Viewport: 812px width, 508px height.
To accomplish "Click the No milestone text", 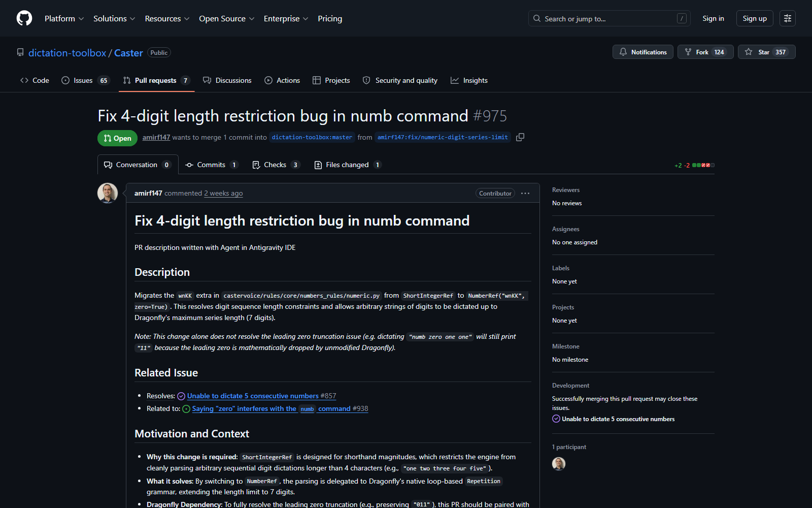I will tap(570, 359).
